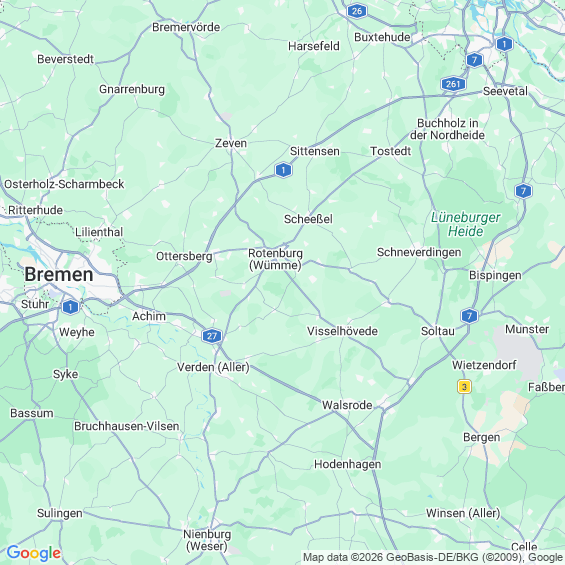This screenshot has width=565, height=565.
Task: Click the A27 shield near Verden
Action: (x=212, y=336)
